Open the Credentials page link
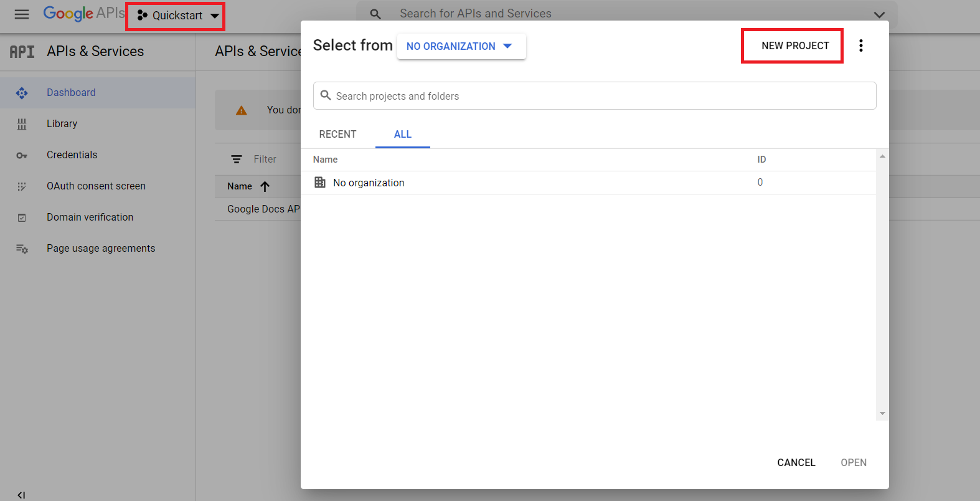The width and height of the screenshot is (980, 501). pyautogui.click(x=72, y=155)
